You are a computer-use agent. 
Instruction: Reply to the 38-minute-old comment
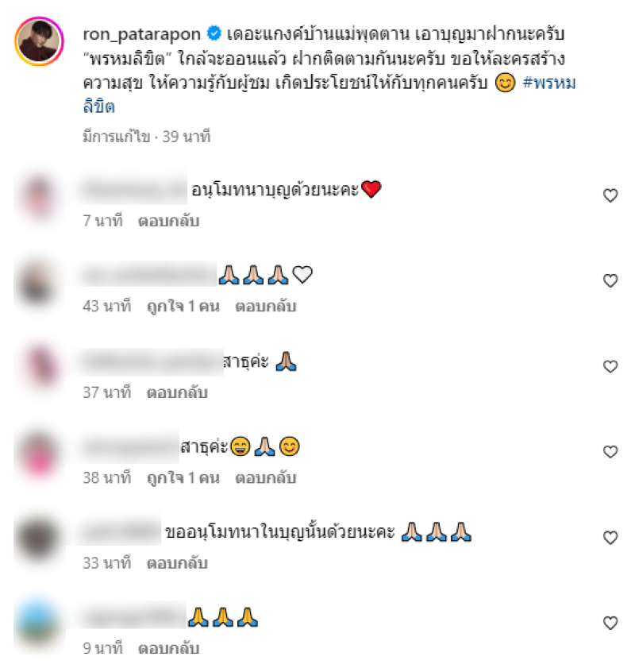[x=265, y=478]
